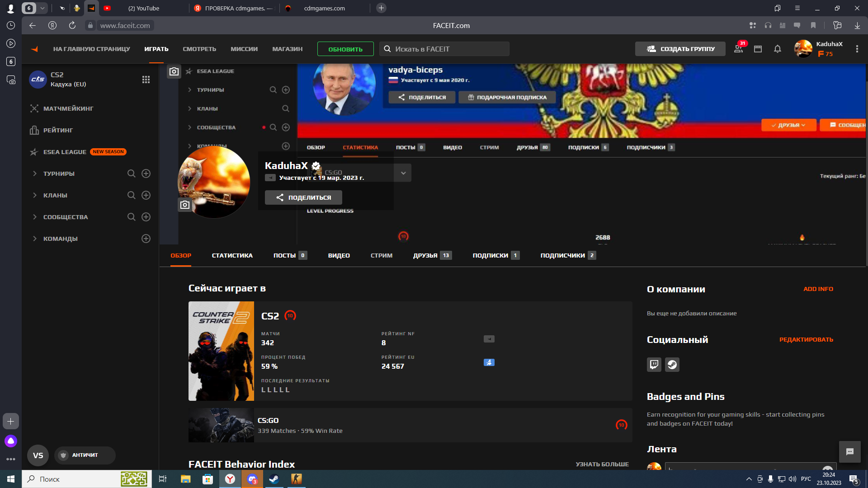Click the green ОБНОВИТЬ button
The width and height of the screenshot is (868, 488).
(345, 49)
